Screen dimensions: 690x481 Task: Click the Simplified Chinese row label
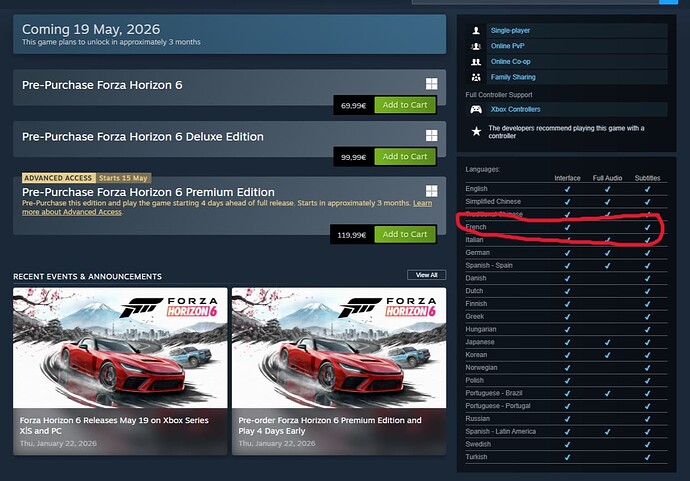[x=493, y=201]
